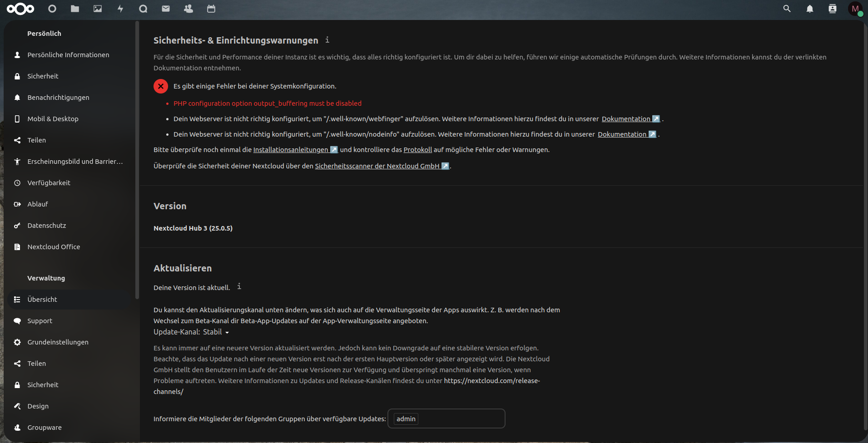The height and width of the screenshot is (443, 868).
Task: Open Grundeinstellungen admin section
Action: (x=69, y=342)
